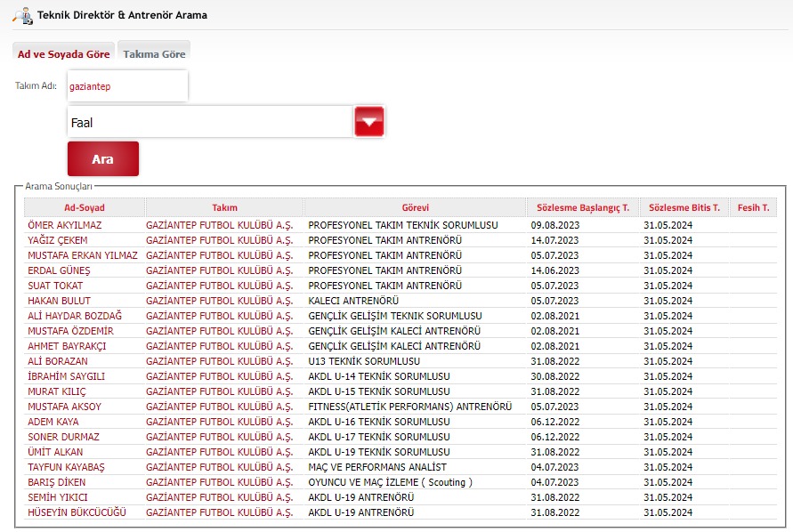Open the red dropdown arrow next to Faal
The image size is (793, 532).
click(368, 122)
